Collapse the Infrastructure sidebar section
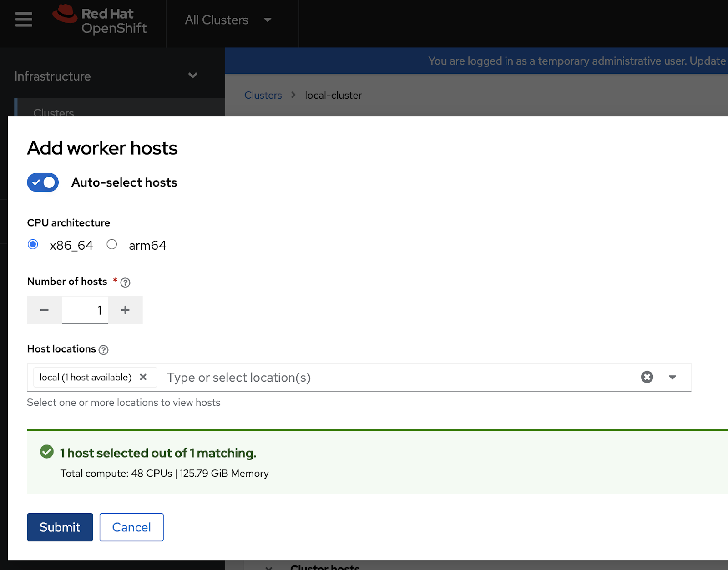The image size is (728, 570). tap(193, 76)
